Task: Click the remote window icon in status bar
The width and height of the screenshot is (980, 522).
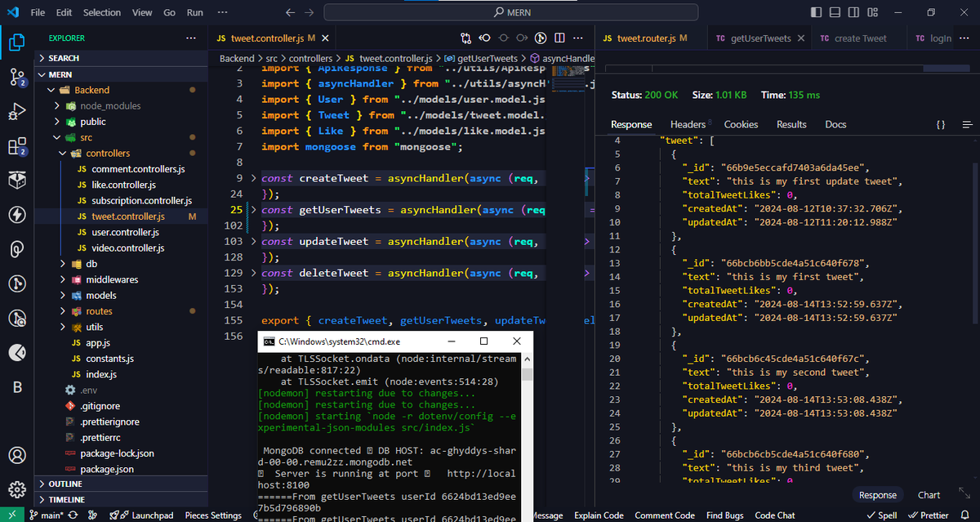Action: [x=11, y=515]
